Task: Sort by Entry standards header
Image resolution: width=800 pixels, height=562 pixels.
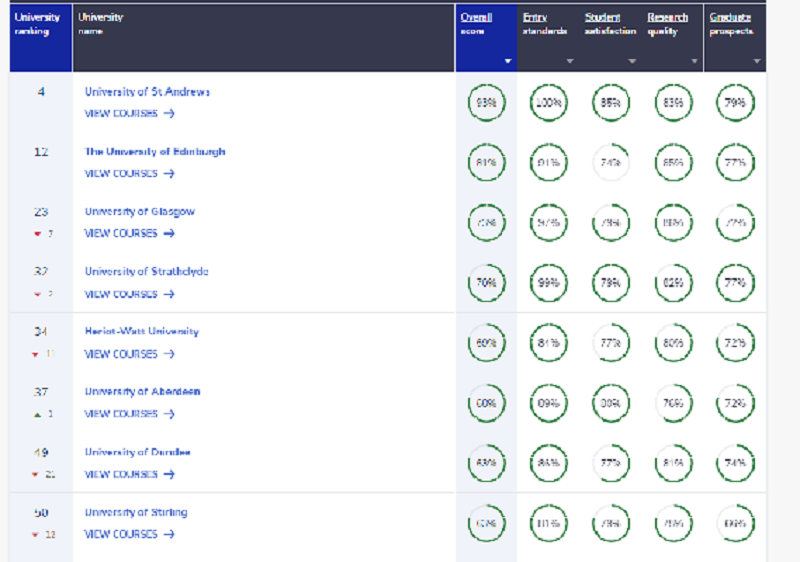Action: 544,23
